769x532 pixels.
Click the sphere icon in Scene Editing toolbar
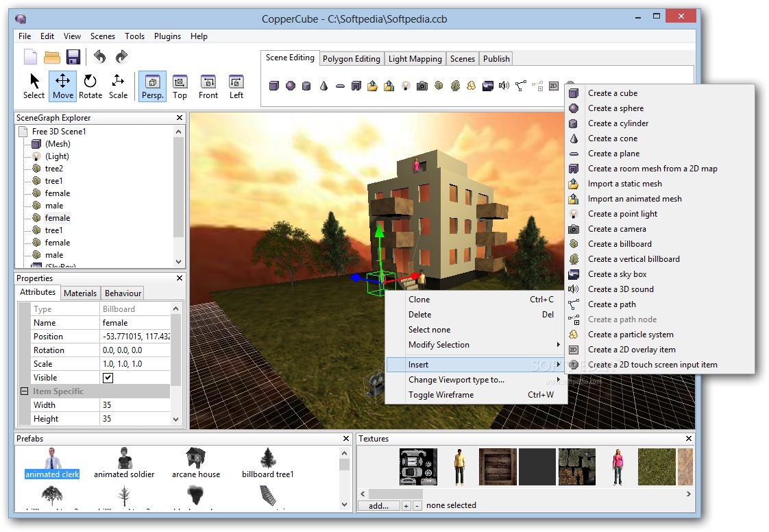point(291,86)
